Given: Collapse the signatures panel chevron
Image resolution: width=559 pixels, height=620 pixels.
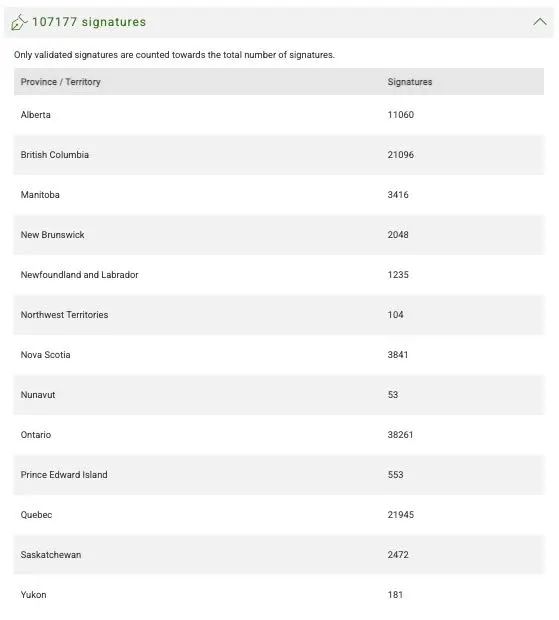Looking at the screenshot, I should (539, 22).
